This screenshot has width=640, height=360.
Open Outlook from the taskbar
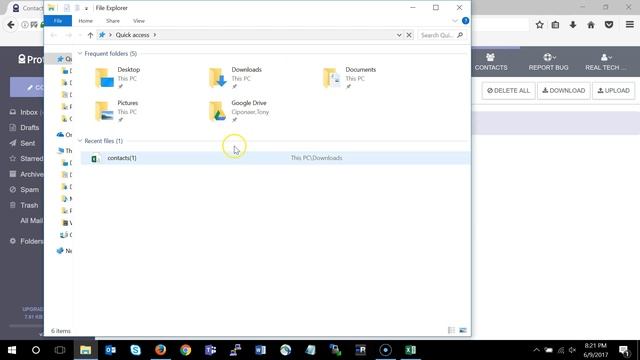point(111,350)
